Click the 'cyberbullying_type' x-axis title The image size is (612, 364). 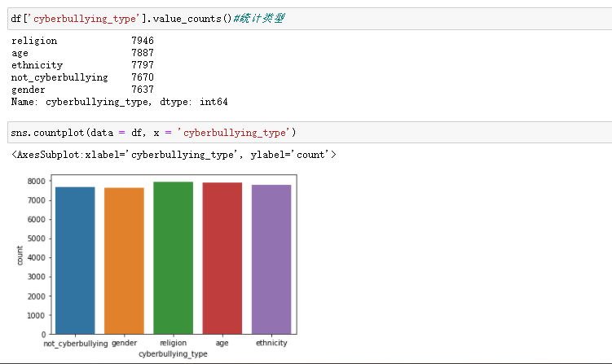[173, 354]
